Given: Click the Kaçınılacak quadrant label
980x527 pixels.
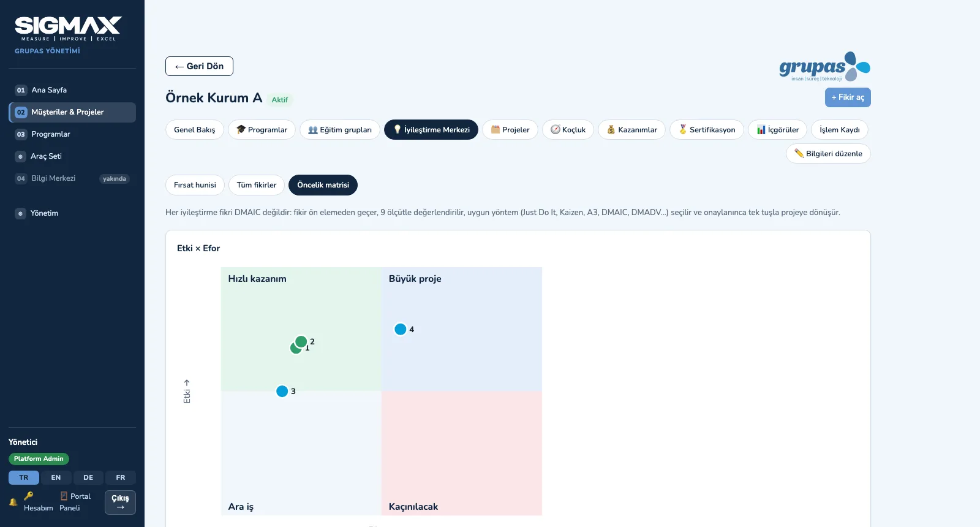Looking at the screenshot, I should coord(413,507).
